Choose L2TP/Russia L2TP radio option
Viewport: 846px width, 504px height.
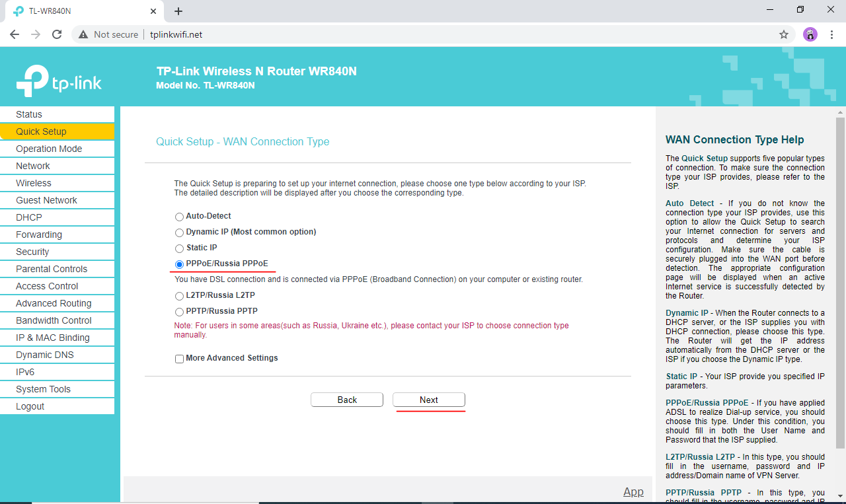tap(179, 296)
